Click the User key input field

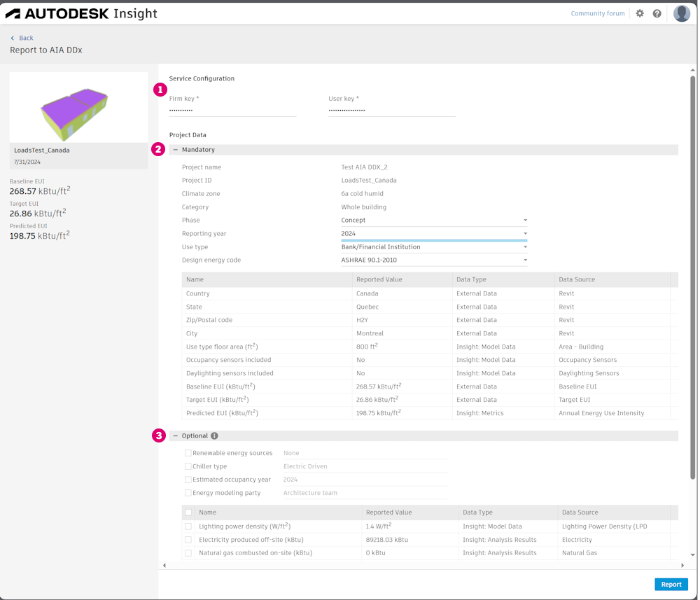click(x=392, y=110)
